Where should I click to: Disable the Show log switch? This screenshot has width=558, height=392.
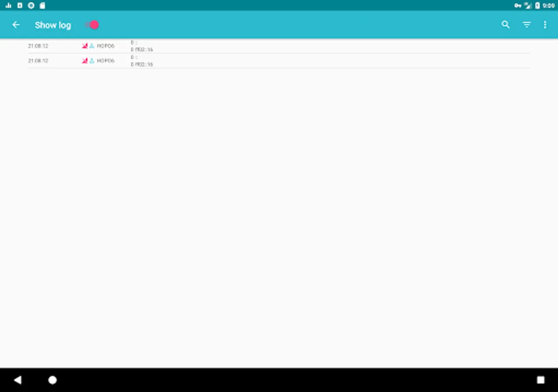[92, 25]
